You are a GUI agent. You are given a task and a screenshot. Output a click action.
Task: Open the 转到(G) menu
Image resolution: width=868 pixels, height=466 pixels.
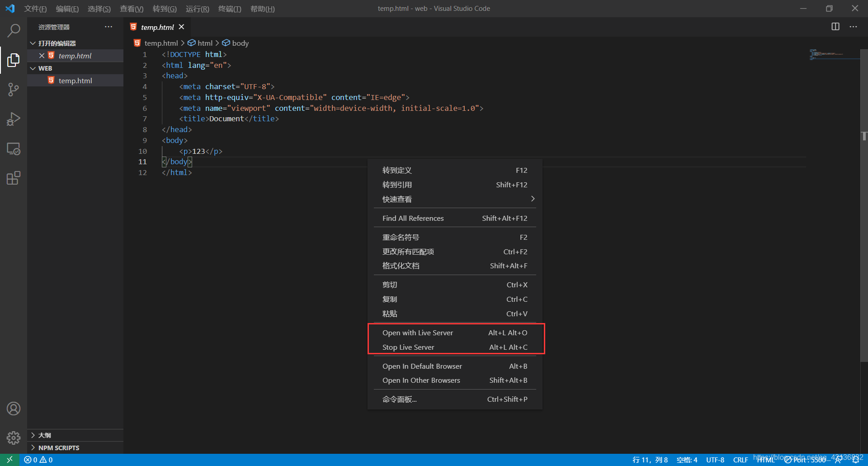(x=165, y=9)
